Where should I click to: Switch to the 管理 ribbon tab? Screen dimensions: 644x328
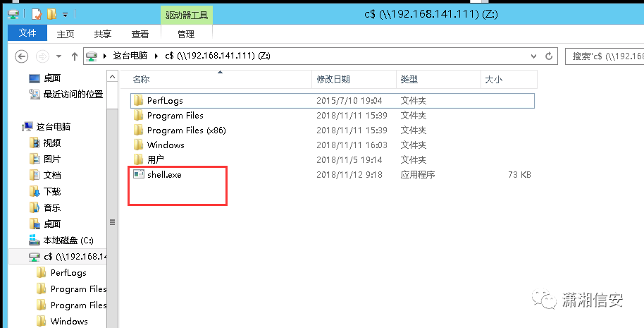coord(186,34)
